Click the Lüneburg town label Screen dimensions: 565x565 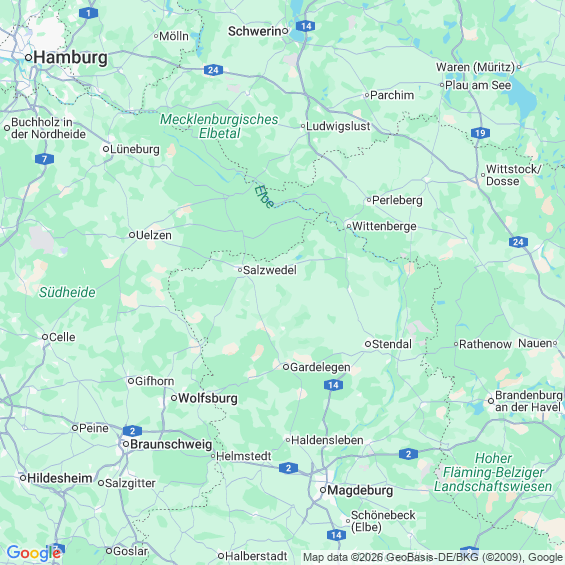pyautogui.click(x=135, y=149)
